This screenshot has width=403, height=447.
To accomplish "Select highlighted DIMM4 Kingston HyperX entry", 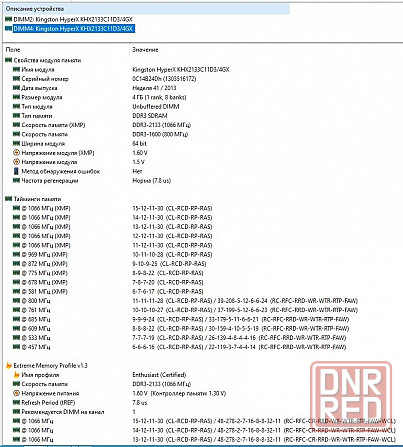I will (73, 29).
